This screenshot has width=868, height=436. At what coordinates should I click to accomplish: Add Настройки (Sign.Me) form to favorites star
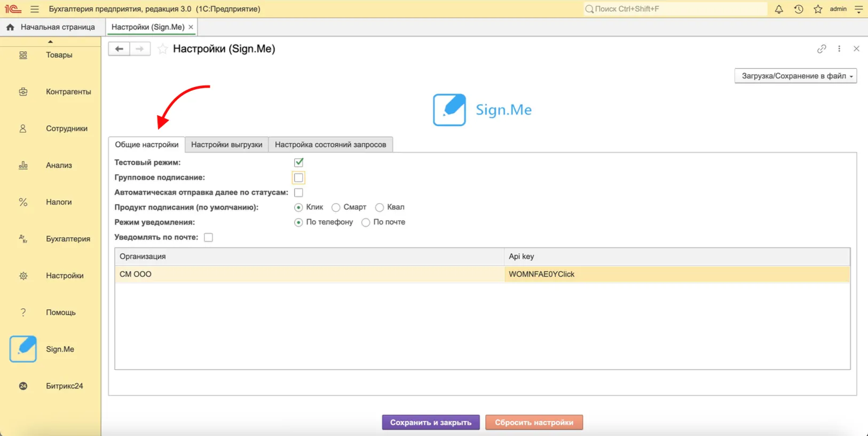point(163,49)
